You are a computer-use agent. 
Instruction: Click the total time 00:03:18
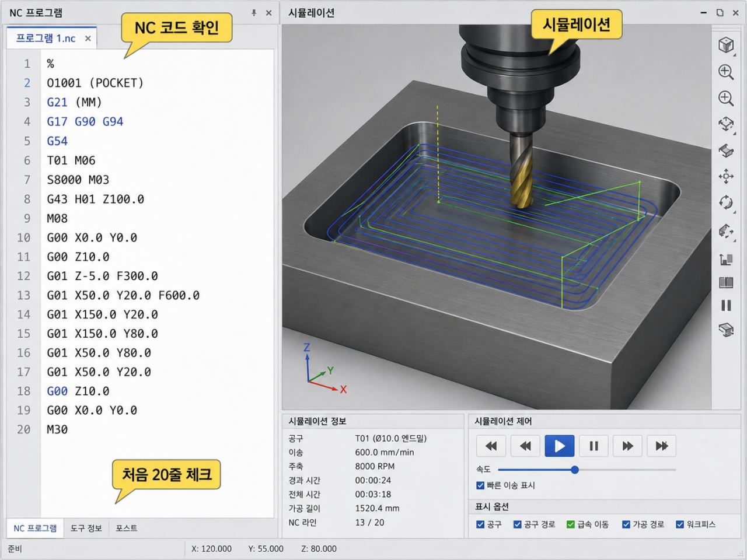[x=373, y=494]
